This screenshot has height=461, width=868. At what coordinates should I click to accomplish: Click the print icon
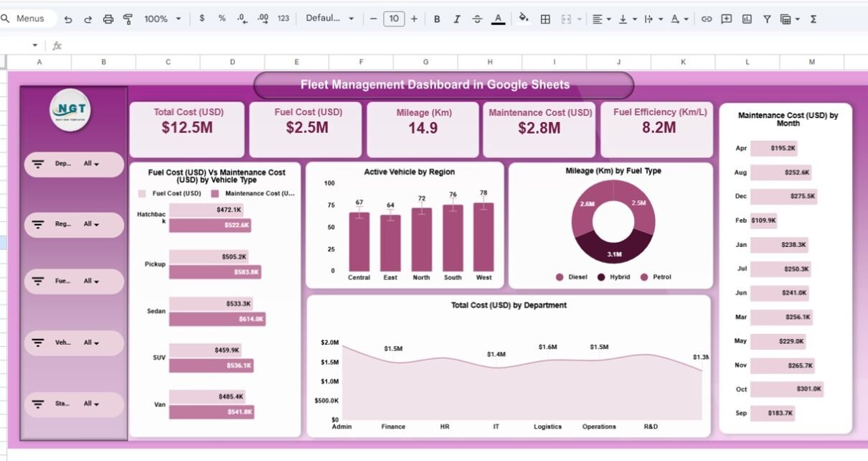pyautogui.click(x=108, y=19)
